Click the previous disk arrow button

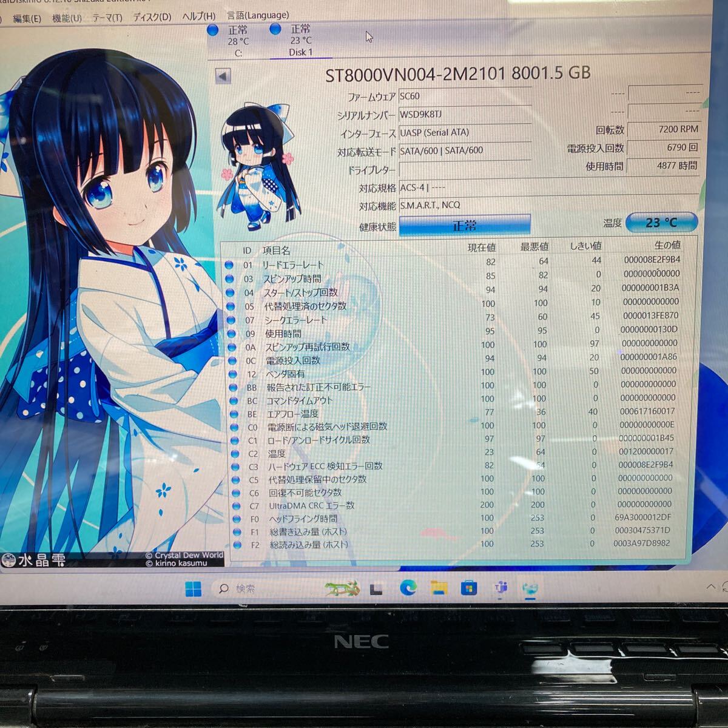223,76
